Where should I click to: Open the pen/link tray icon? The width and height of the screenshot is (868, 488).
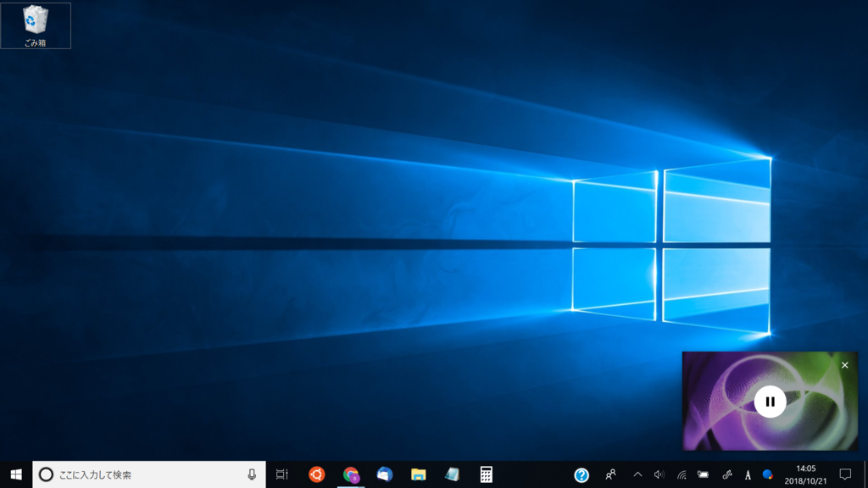726,474
